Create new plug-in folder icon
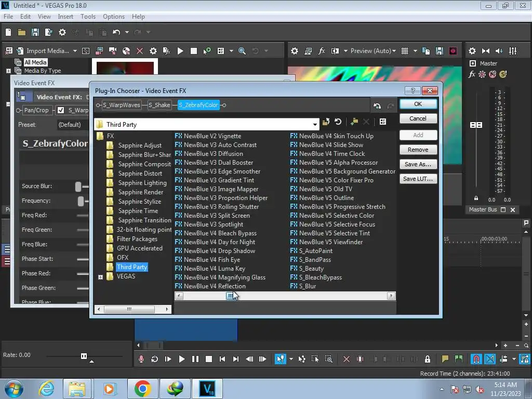The image size is (532, 399). click(x=354, y=122)
